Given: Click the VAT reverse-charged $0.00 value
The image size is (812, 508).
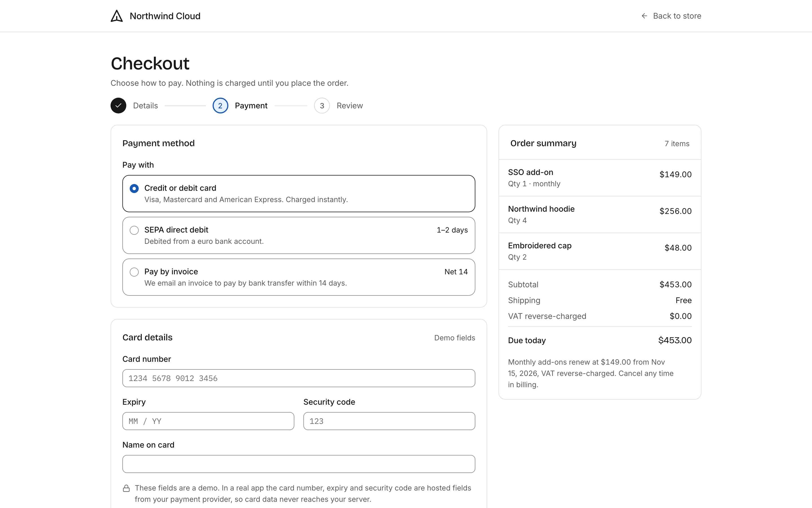Looking at the screenshot, I should click(x=680, y=316).
